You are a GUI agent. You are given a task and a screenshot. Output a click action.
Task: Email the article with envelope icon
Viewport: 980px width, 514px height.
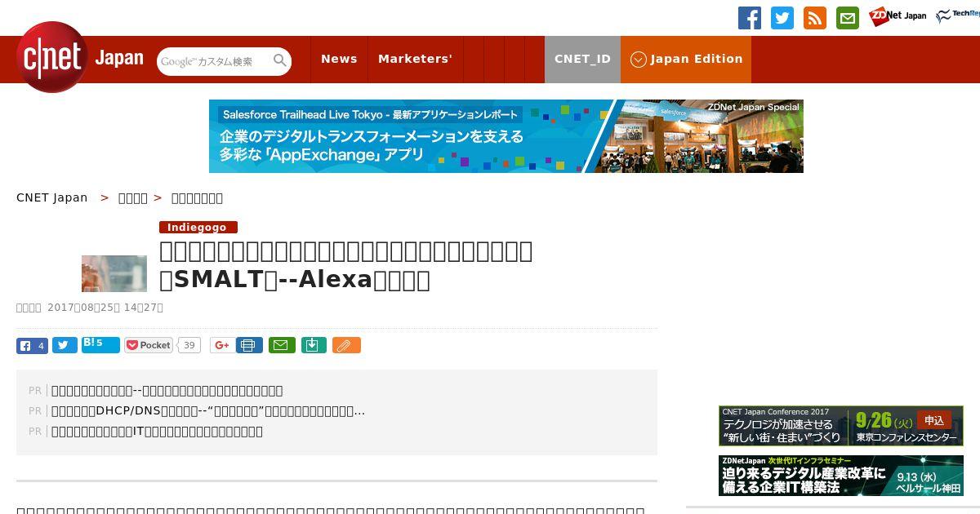click(283, 346)
